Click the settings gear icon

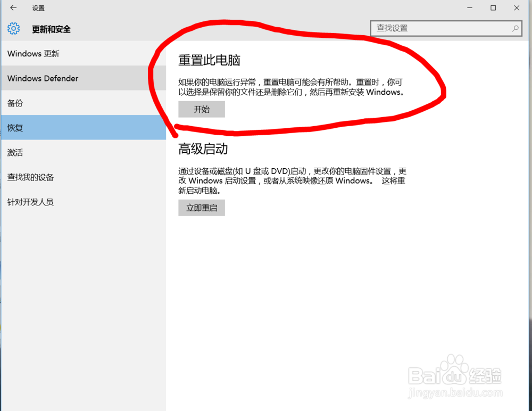[x=14, y=29]
